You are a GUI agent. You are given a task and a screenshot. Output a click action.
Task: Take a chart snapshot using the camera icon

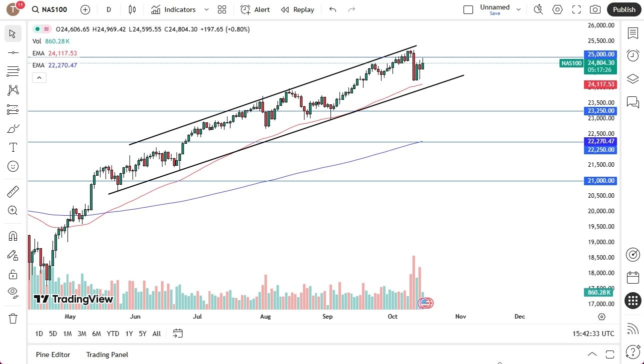tap(595, 9)
